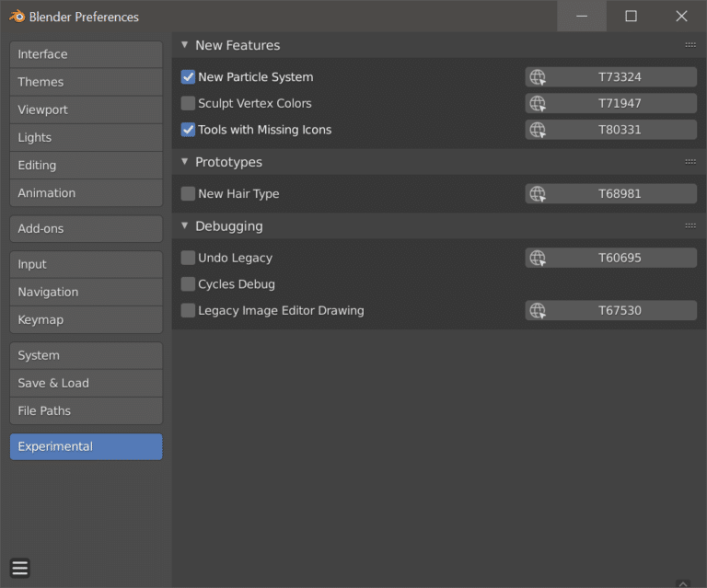707x588 pixels.
Task: Minimize the Blender Preferences window
Action: coord(582,17)
